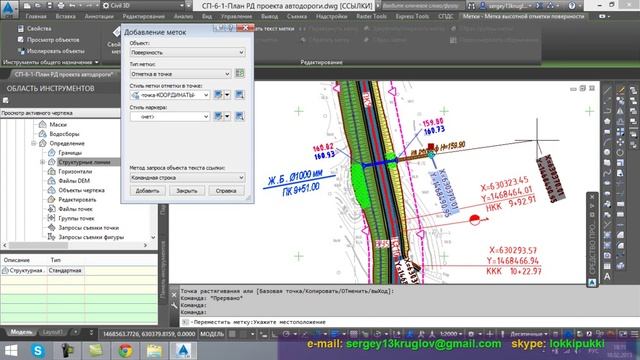Open 'Десятичные' units dropdown in status bar
Image resolution: width=640 pixels, height=360 pixels.
[529, 334]
